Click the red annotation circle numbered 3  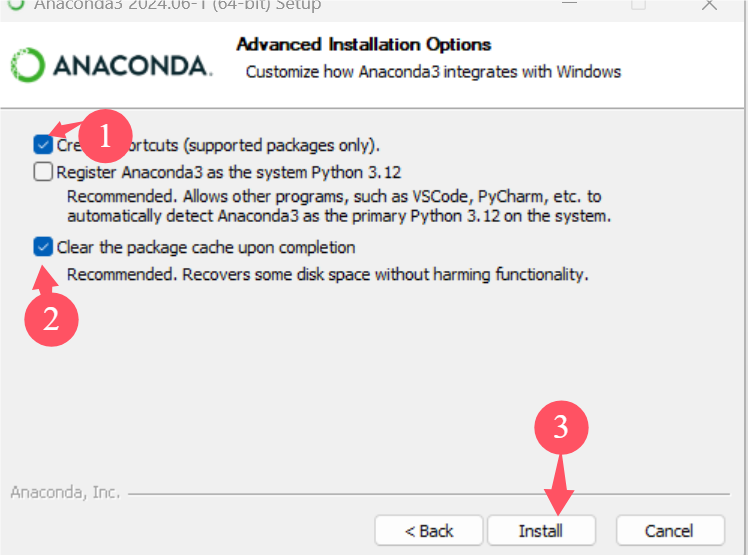click(x=561, y=427)
